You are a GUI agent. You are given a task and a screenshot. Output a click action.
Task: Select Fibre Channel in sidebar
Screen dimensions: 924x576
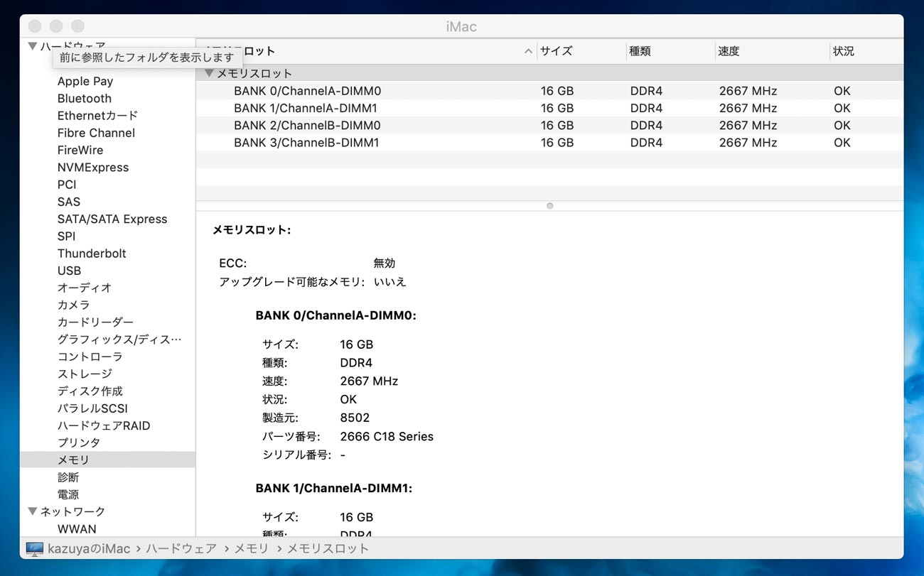pos(96,133)
